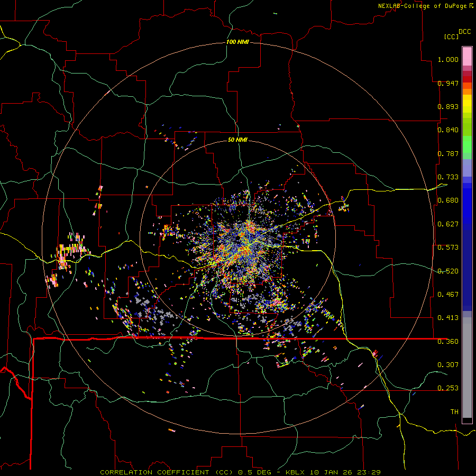The width and height of the screenshot is (476, 476).
Task: Select the 1.000 scale value
Action: click(x=448, y=59)
